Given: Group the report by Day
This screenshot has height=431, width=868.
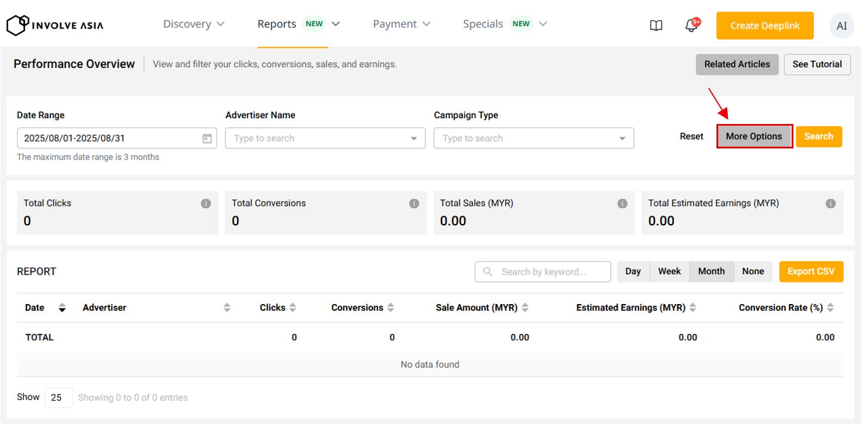Looking at the screenshot, I should point(633,272).
